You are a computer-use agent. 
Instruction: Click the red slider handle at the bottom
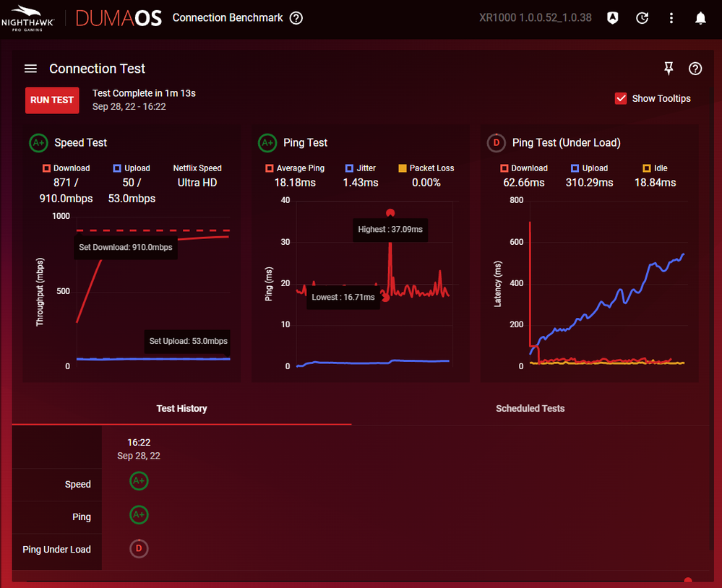point(688,581)
